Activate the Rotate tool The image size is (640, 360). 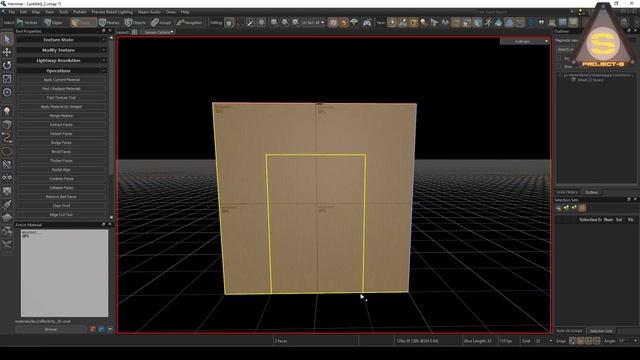(7, 65)
